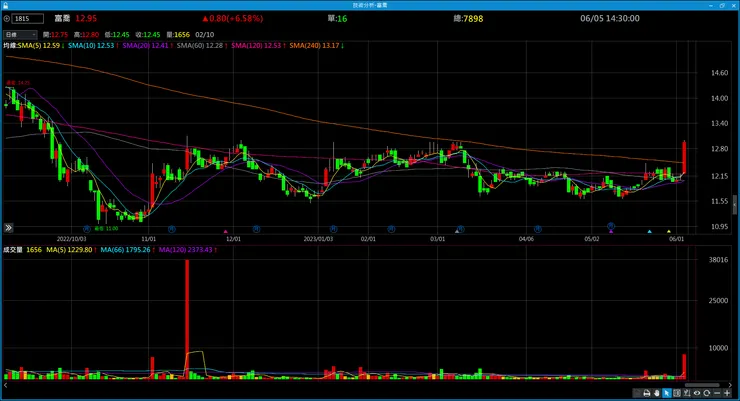
Task: Click the blue circle marker above 04/06
Action: click(x=538, y=229)
